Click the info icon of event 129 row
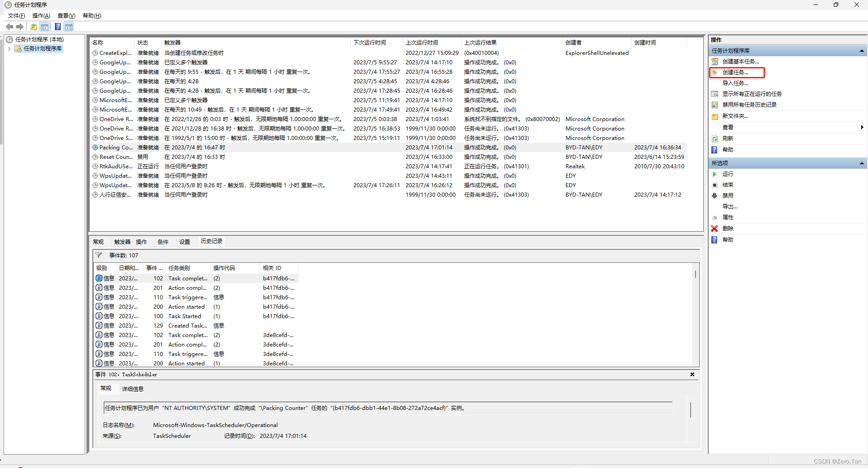The width and height of the screenshot is (868, 468). point(99,325)
